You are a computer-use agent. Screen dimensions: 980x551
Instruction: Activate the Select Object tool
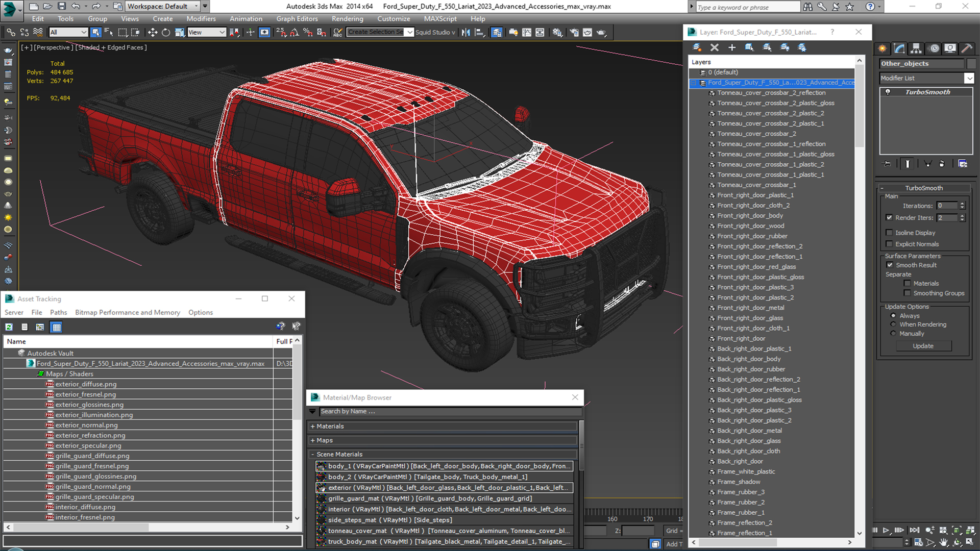coord(95,32)
